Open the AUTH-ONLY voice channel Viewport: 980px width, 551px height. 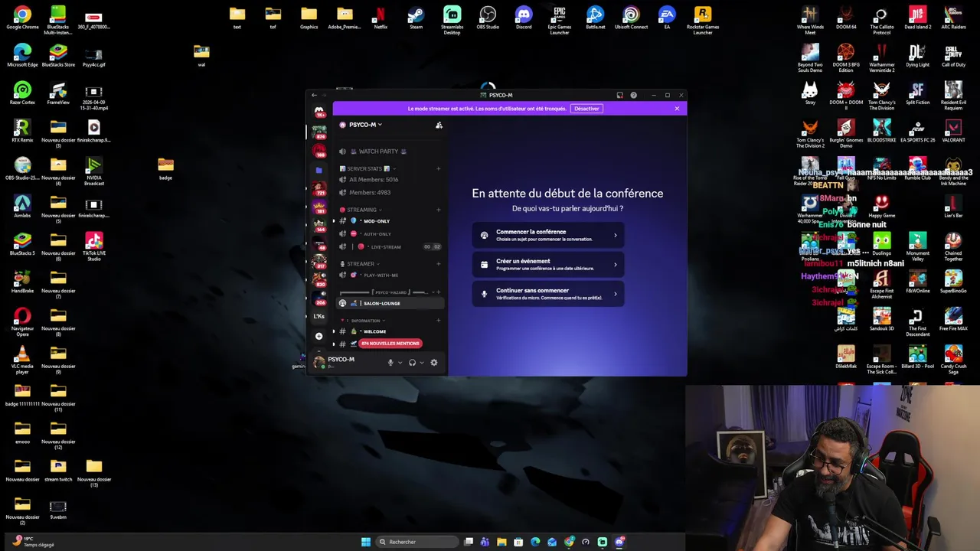coord(390,234)
